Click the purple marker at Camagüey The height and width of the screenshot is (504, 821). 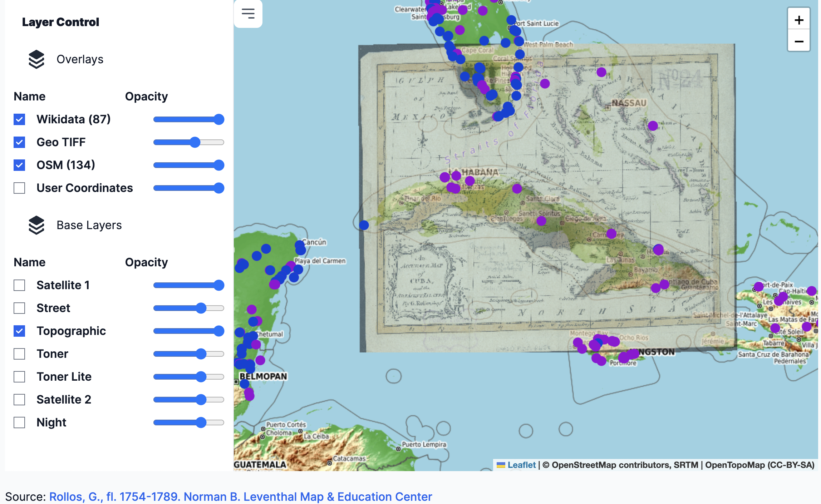[611, 234]
